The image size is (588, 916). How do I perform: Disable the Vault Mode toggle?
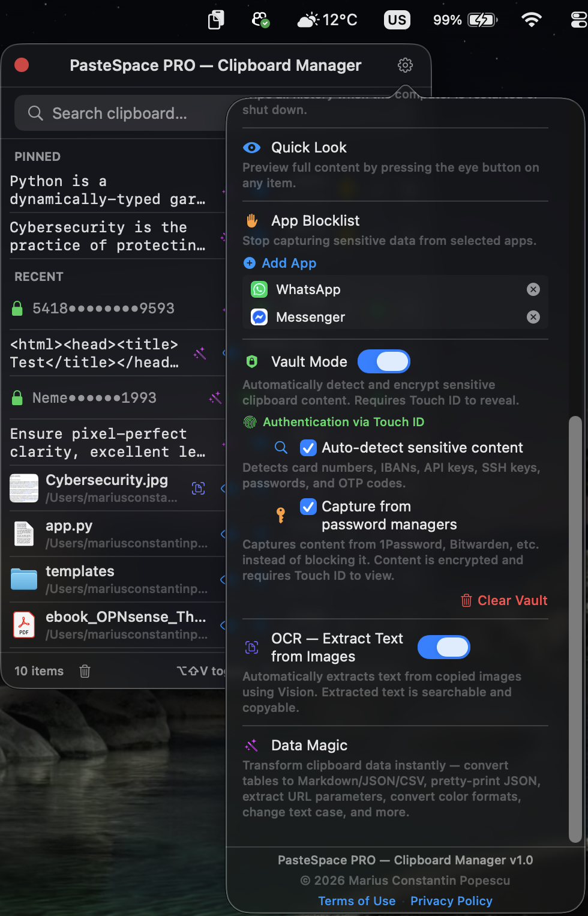click(x=384, y=361)
